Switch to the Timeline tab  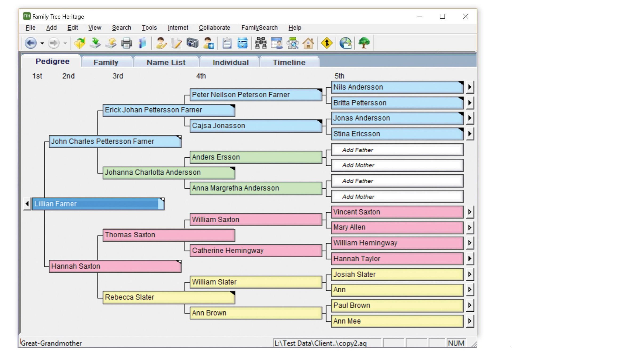coord(289,62)
